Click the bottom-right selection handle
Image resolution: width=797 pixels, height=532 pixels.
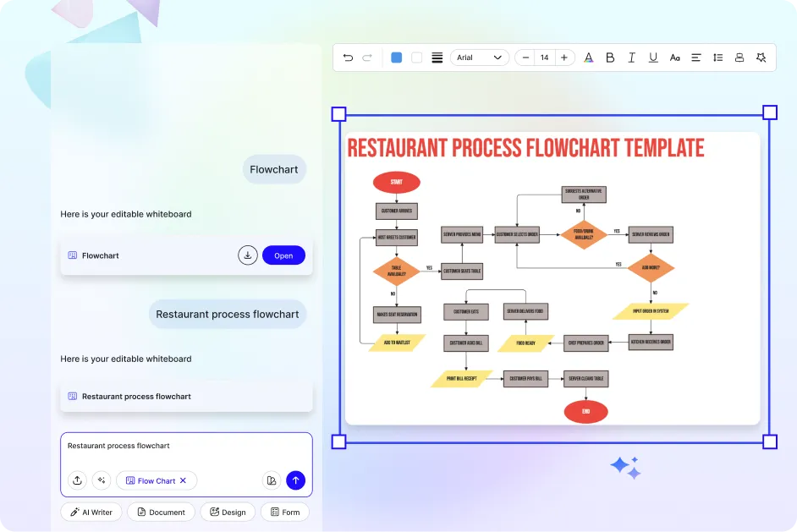[x=770, y=442]
